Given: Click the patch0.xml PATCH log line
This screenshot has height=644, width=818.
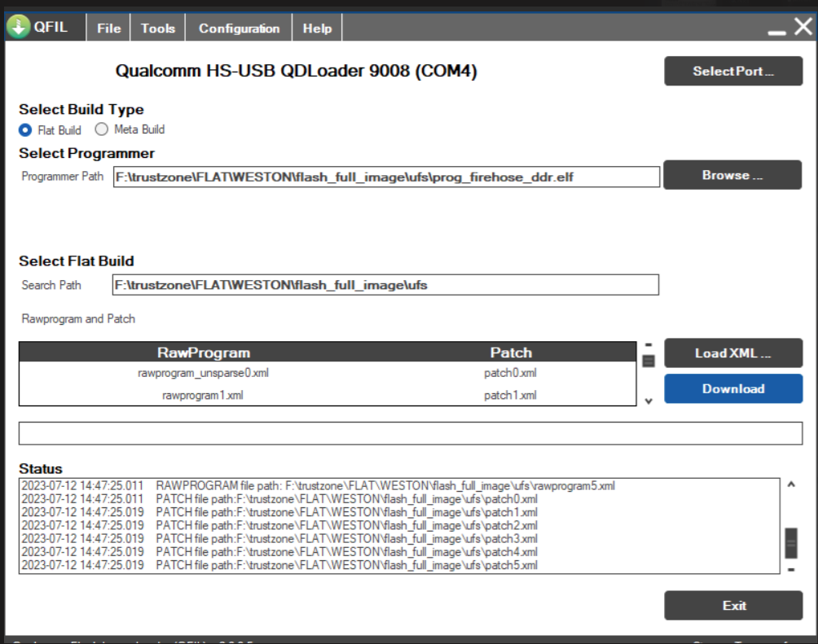Looking at the screenshot, I should coord(279,499).
